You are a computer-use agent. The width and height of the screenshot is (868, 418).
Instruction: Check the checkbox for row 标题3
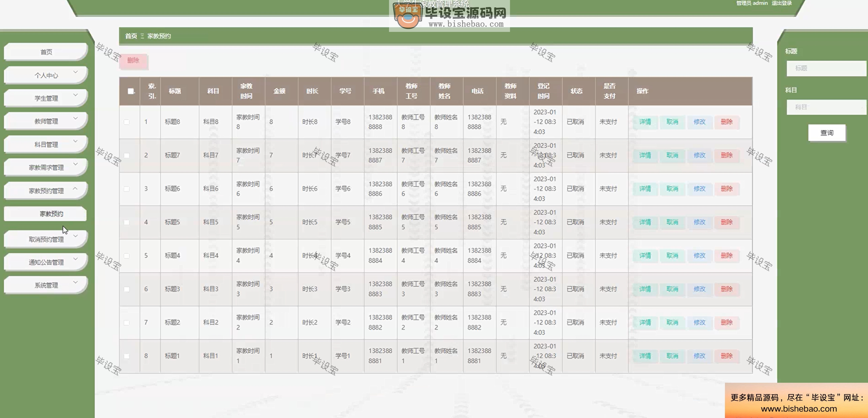(x=127, y=289)
